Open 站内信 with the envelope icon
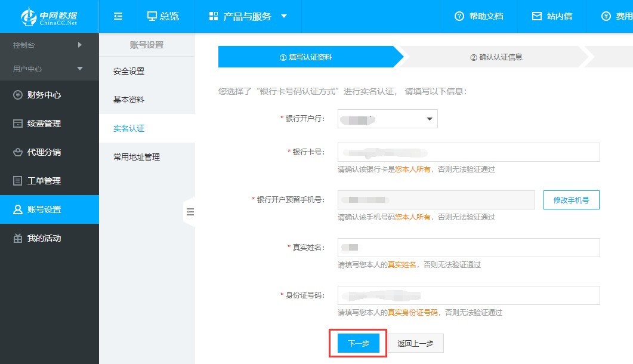The height and width of the screenshot is (364, 633). coord(536,16)
